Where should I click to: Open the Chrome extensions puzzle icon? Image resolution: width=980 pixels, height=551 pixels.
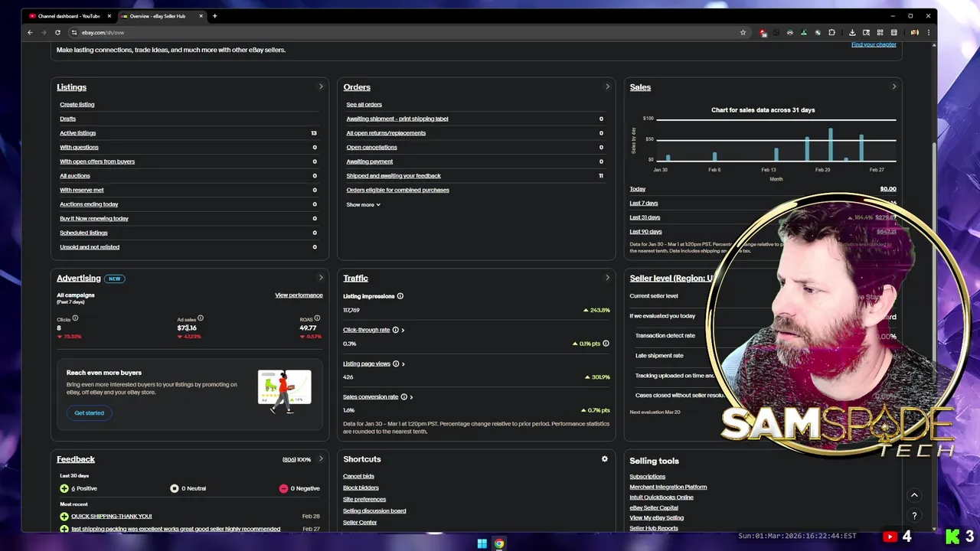(831, 32)
